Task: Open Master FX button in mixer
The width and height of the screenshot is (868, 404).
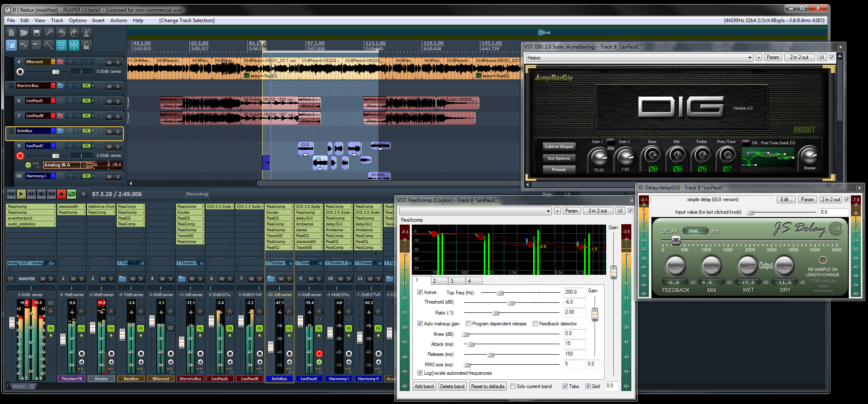Action: click(51, 328)
